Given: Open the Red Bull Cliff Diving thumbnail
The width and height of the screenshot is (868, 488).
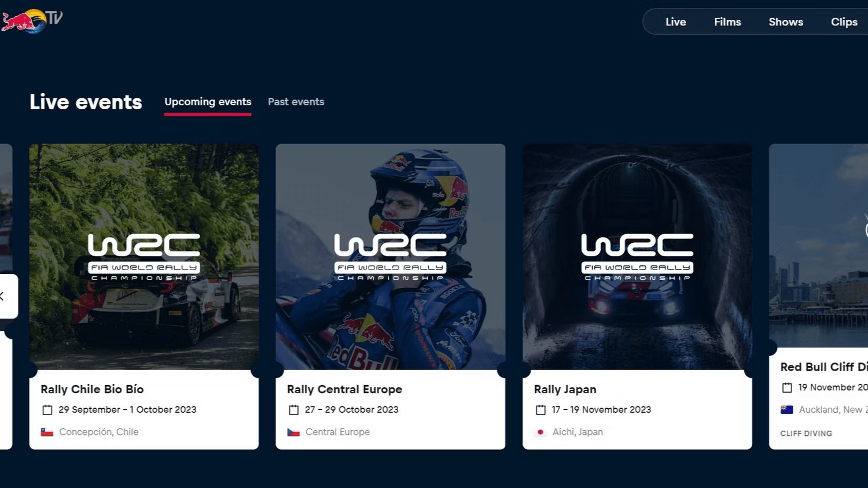Looking at the screenshot, I should [818, 246].
